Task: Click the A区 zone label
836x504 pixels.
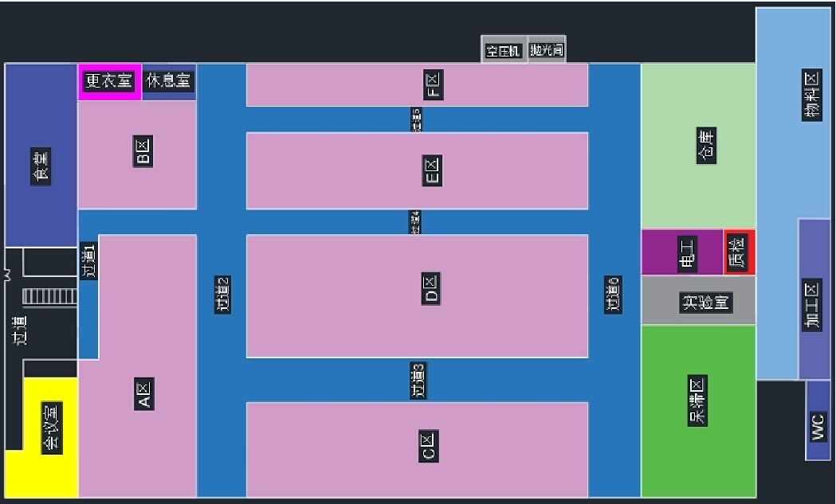Action: pos(143,395)
